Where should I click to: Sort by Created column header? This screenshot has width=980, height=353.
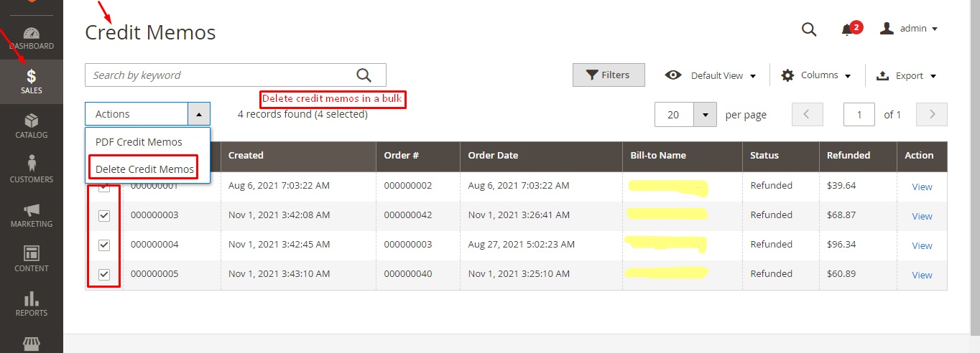(x=298, y=156)
